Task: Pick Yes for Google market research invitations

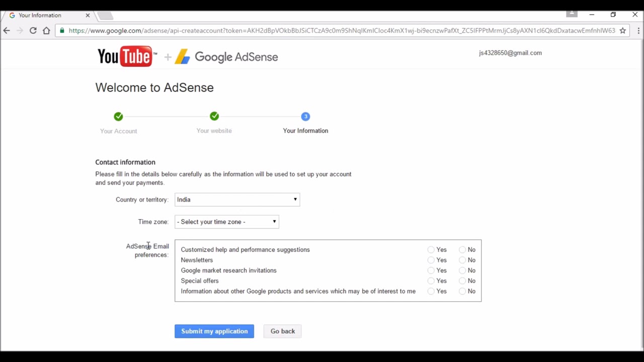Action: 431,270
